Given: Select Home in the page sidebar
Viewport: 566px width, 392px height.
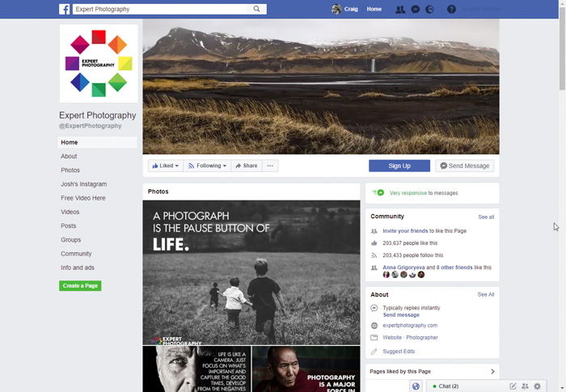Looking at the screenshot, I should (x=97, y=142).
